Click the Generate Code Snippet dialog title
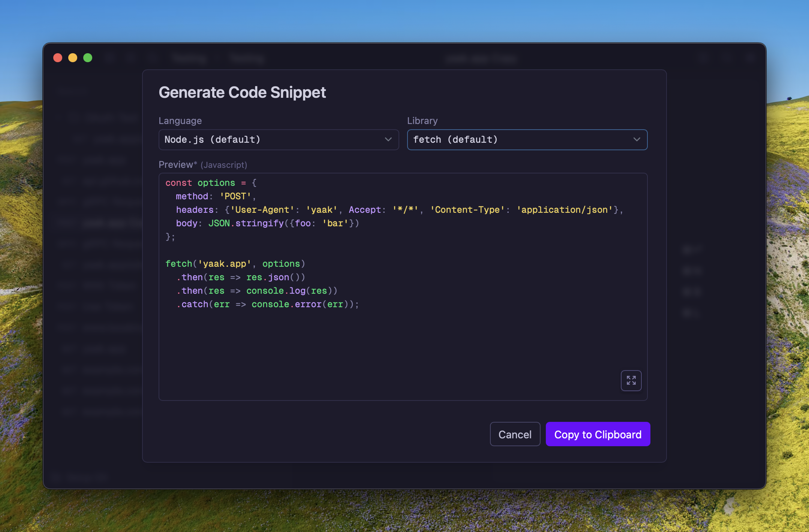Screen dimensions: 809x532 tap(242, 93)
